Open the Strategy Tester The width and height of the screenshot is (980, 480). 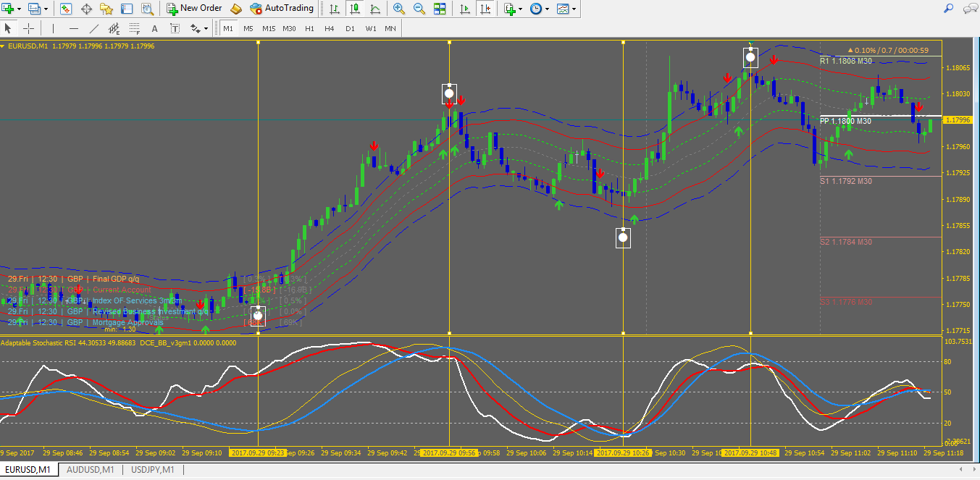pos(147,9)
